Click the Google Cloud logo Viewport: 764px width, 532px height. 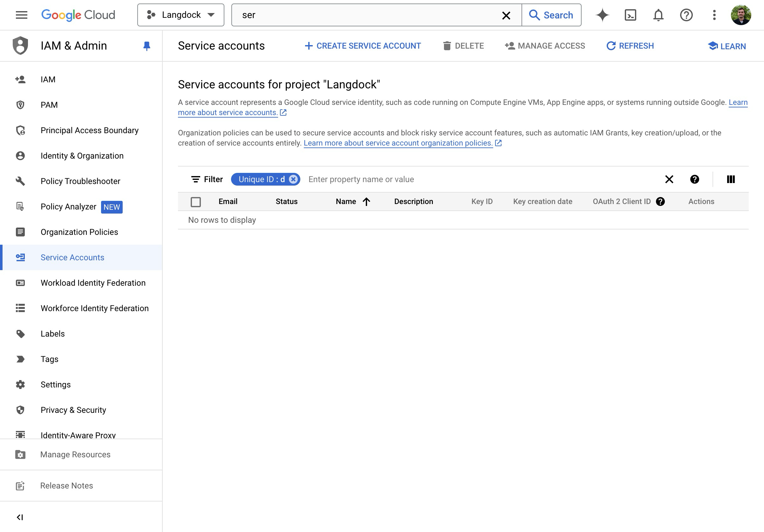pos(78,15)
